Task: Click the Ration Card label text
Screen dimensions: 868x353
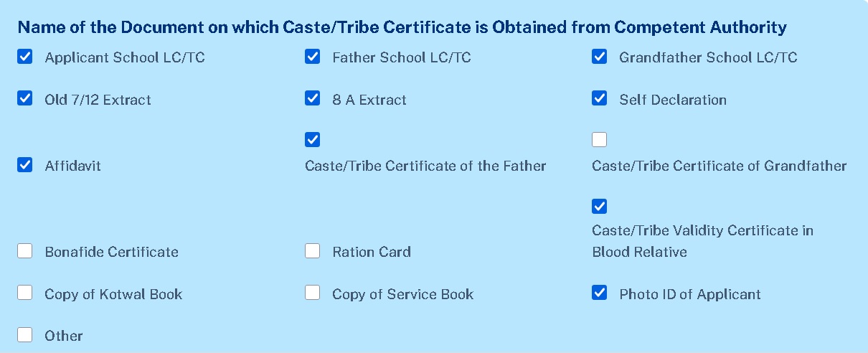Action: click(371, 252)
